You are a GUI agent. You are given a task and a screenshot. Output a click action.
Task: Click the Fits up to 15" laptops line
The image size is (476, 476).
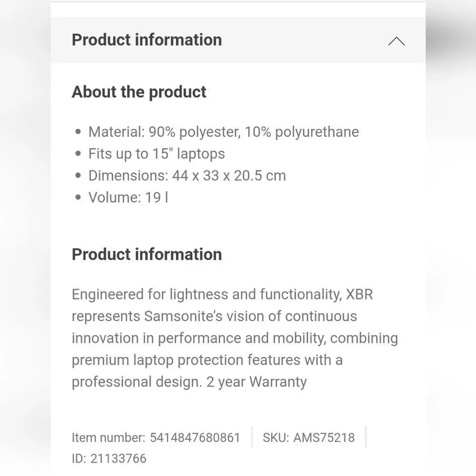[x=157, y=154]
